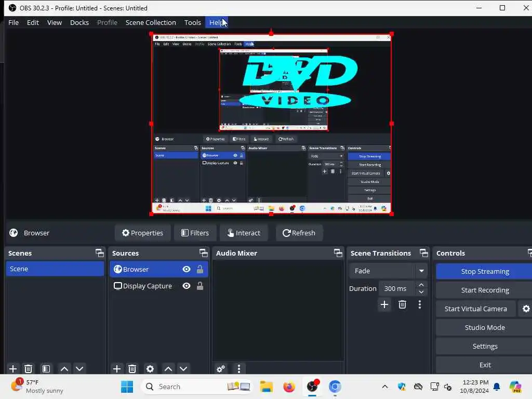532x399 pixels.
Task: Show hidden tray icons chevron
Action: (x=385, y=387)
